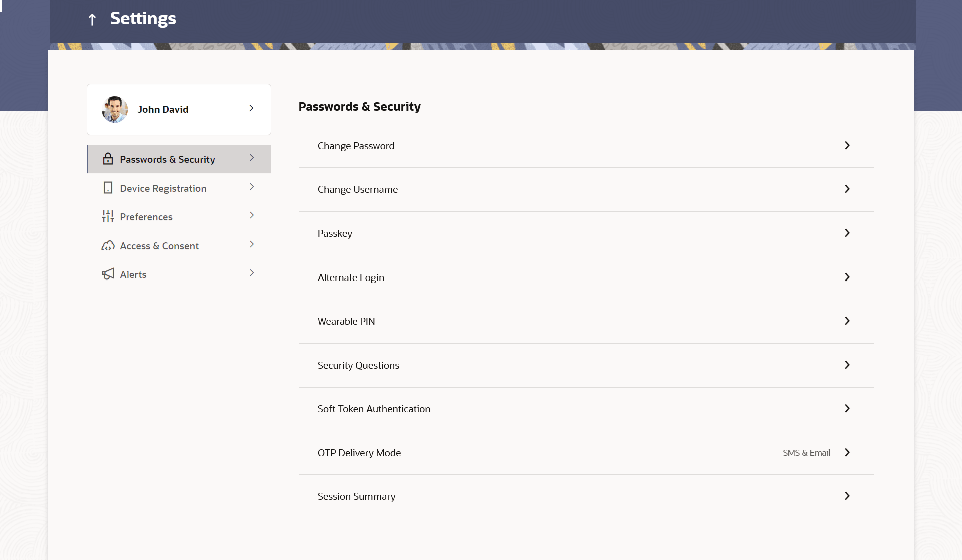Open the Session Summary chevron arrow
Viewport: 962px width, 560px height.
847,496
